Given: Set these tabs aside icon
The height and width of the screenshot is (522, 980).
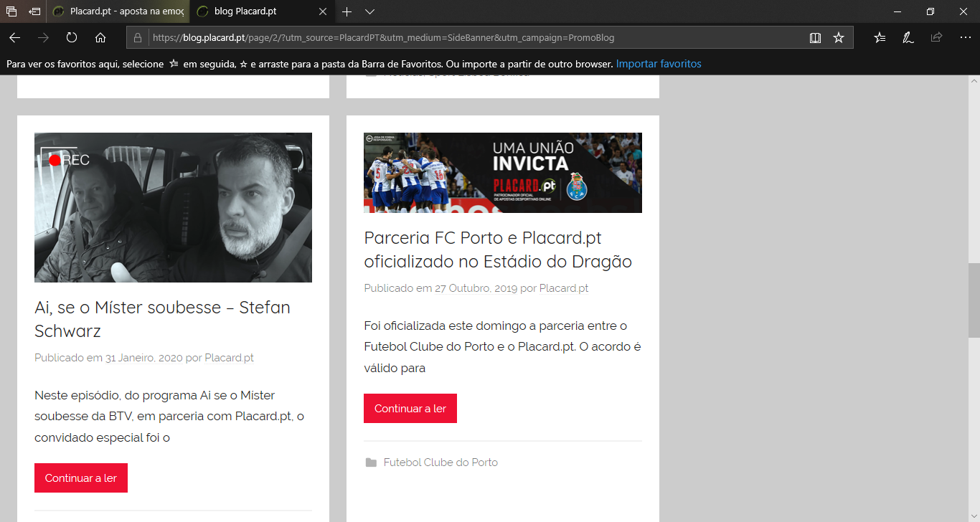Looking at the screenshot, I should [34, 11].
